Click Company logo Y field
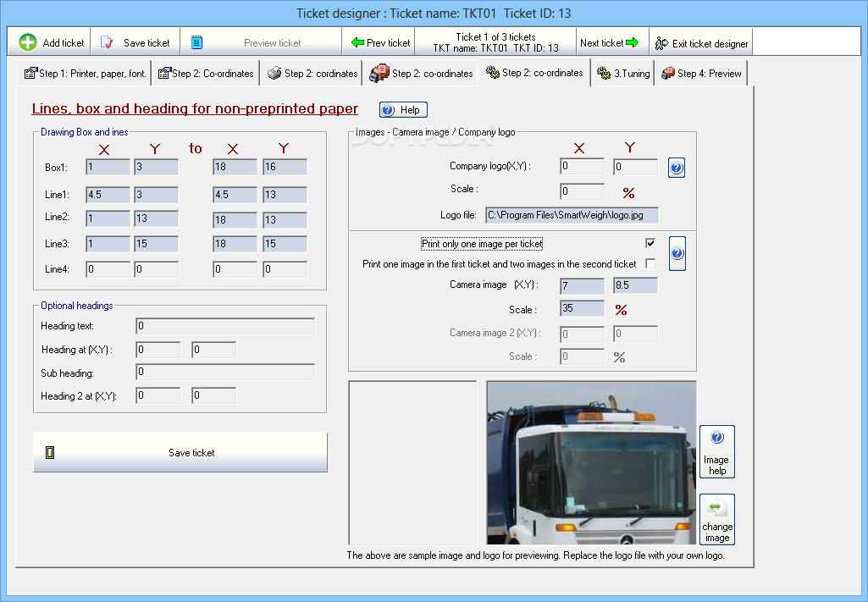The height and width of the screenshot is (602, 868). point(635,167)
